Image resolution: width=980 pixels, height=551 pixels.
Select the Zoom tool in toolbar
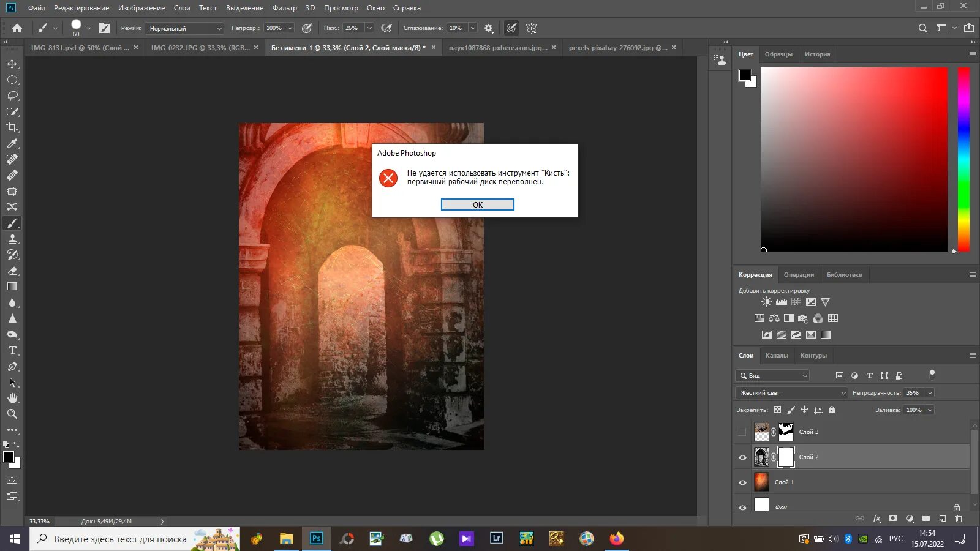12,414
